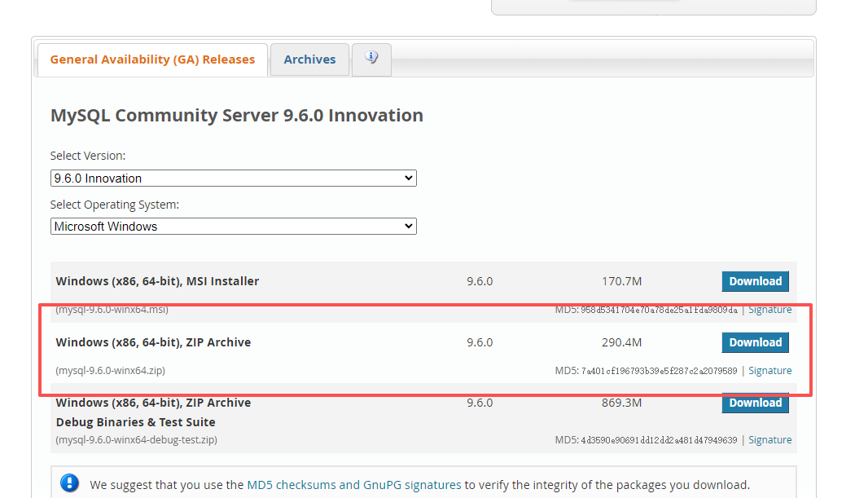Select General Availability (GA) Releases tab

[152, 59]
